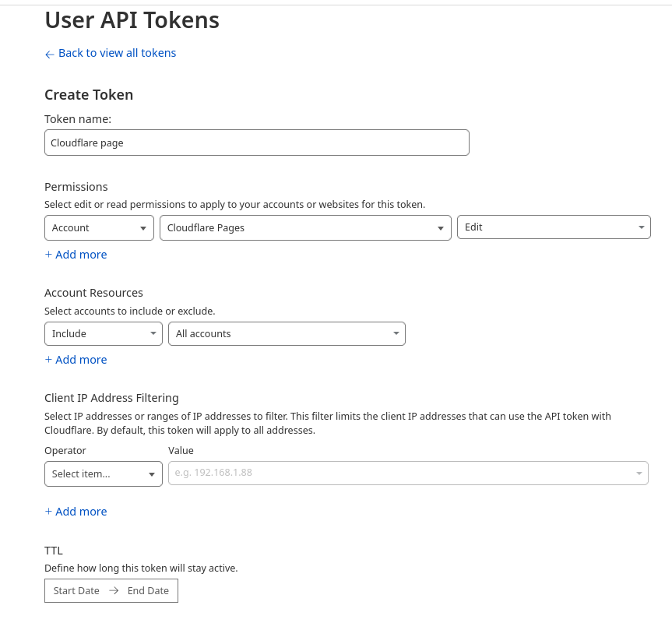Click text 'Select accounts to include or exclude.'
The width and height of the screenshot is (672, 623).
tap(130, 311)
